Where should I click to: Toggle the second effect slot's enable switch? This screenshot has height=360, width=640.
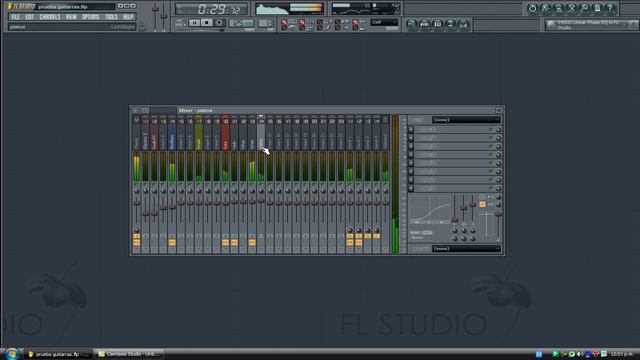pyautogui.click(x=491, y=138)
